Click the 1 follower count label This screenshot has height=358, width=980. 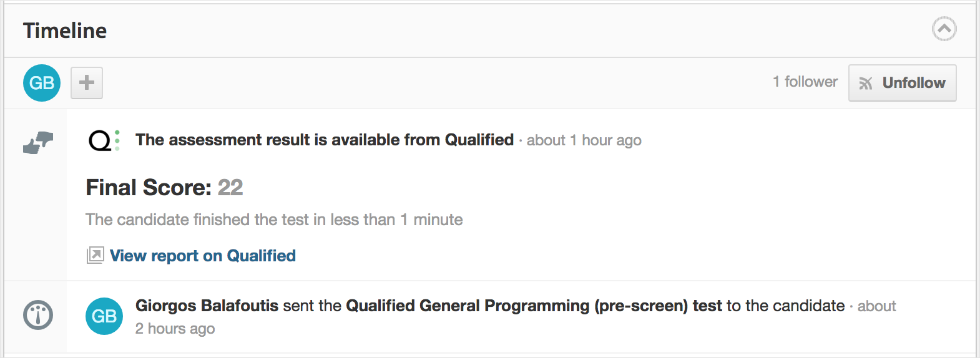point(805,82)
